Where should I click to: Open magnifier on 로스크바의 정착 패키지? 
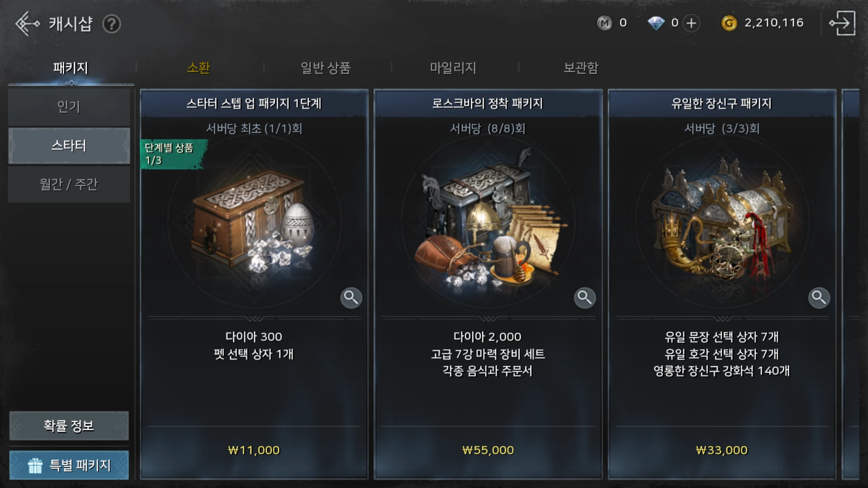coord(585,298)
